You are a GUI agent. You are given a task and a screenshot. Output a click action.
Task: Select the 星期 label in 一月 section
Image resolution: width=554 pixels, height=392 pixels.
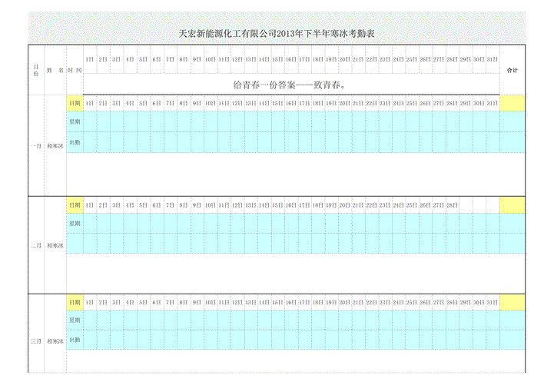[x=75, y=121]
